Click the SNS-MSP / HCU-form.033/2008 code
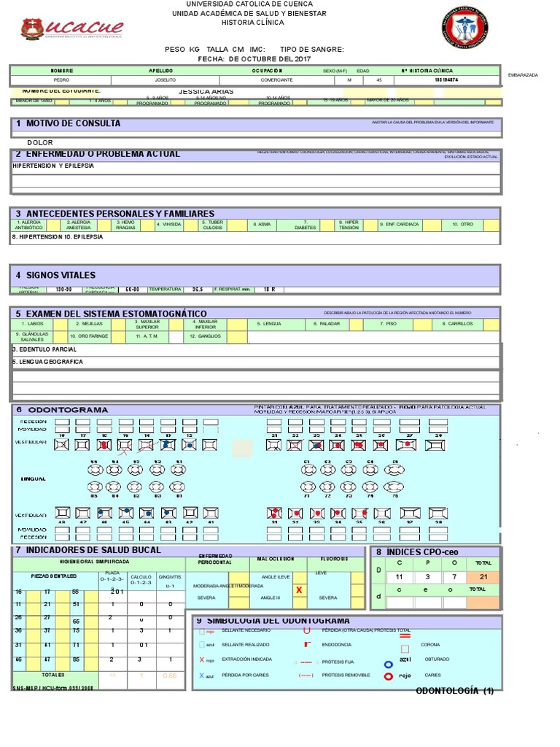The width and height of the screenshot is (560, 747). (x=52, y=688)
